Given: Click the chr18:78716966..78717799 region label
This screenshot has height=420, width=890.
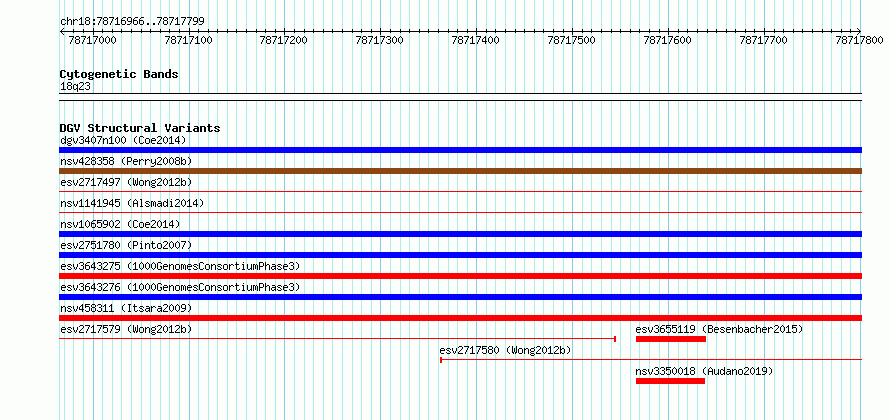Looking at the screenshot, I should [x=132, y=22].
